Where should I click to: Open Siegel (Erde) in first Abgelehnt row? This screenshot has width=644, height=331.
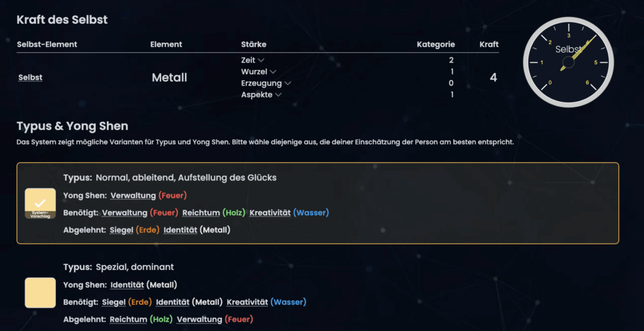135,230
